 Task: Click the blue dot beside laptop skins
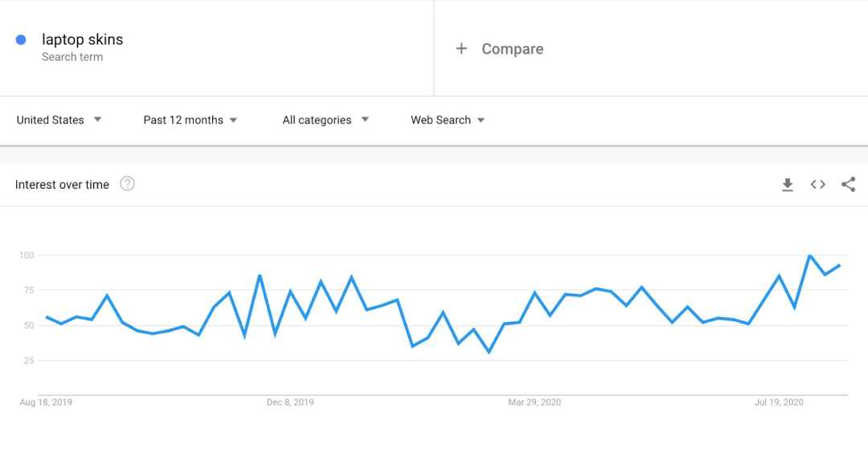21,40
